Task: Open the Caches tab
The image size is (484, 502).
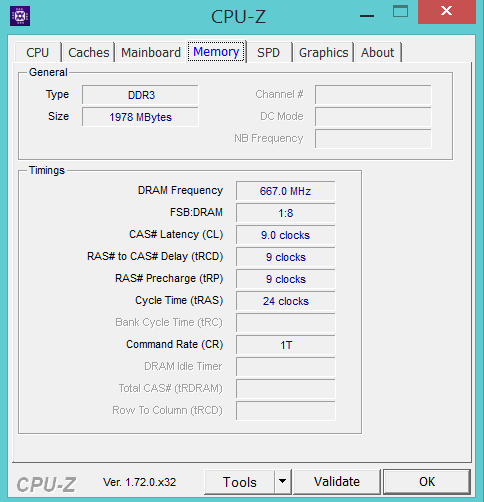Action: tap(89, 52)
